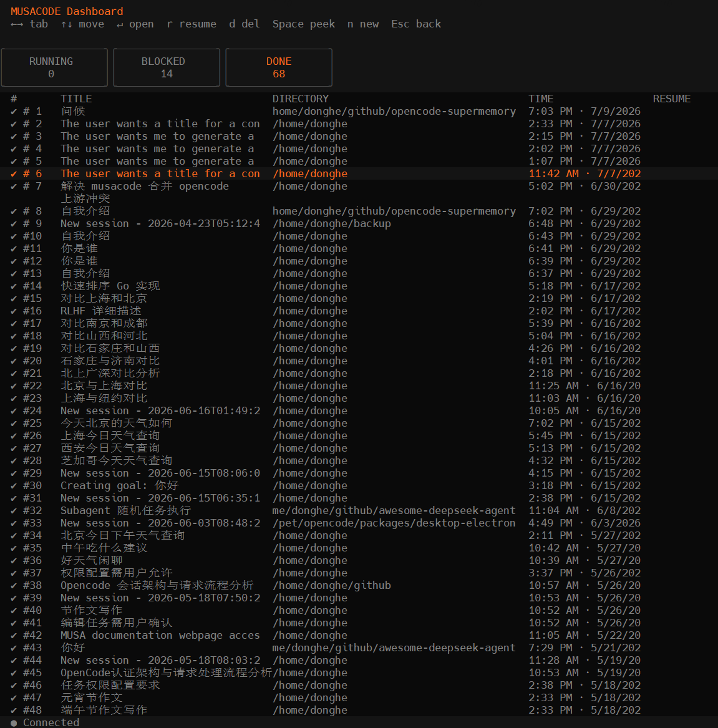Open session Opencode 会话架构与请求流程分析
Image resolution: width=718 pixels, height=728 pixels.
tap(359, 586)
